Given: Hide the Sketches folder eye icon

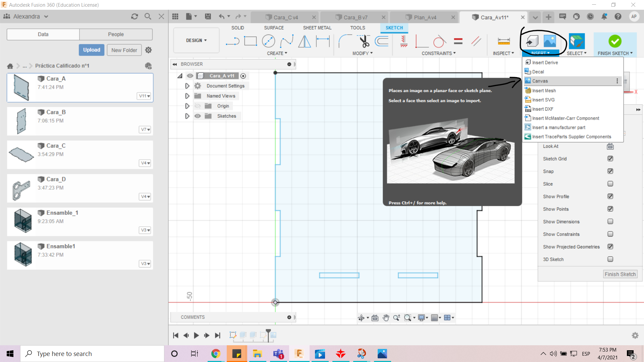Looking at the screenshot, I should click(x=198, y=116).
